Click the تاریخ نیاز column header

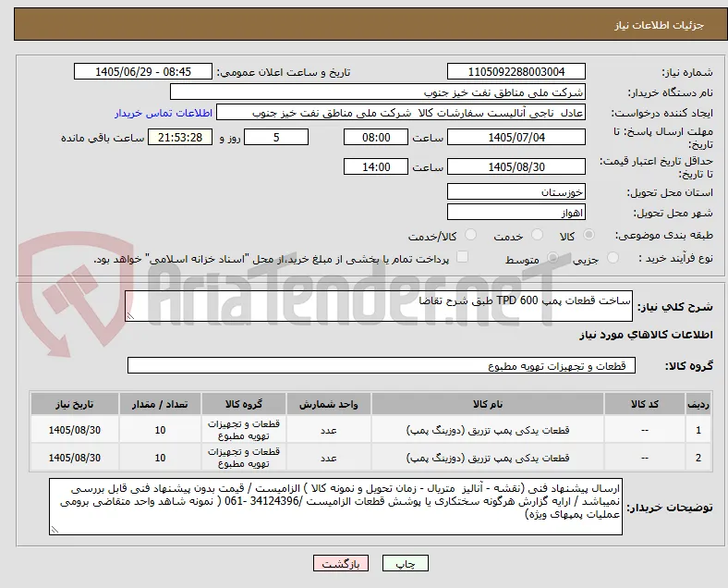pos(75,404)
